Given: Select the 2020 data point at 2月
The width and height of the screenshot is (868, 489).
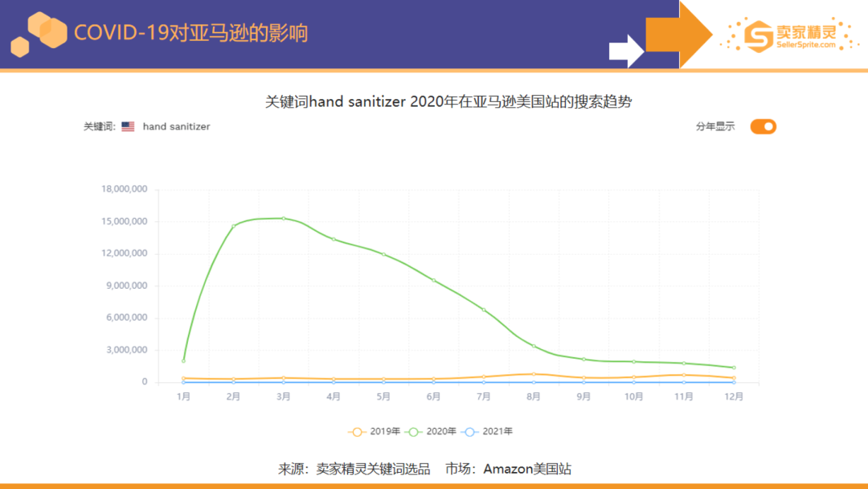Looking at the screenshot, I should point(233,226).
